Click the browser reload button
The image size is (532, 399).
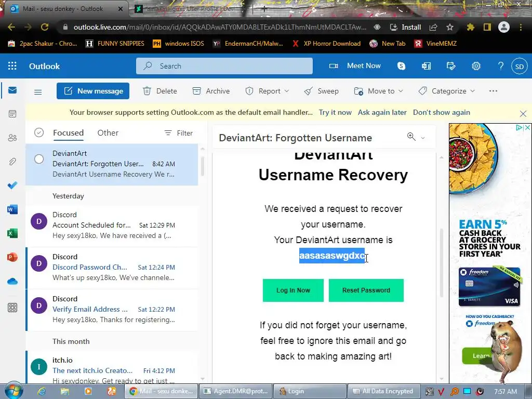pos(45,27)
